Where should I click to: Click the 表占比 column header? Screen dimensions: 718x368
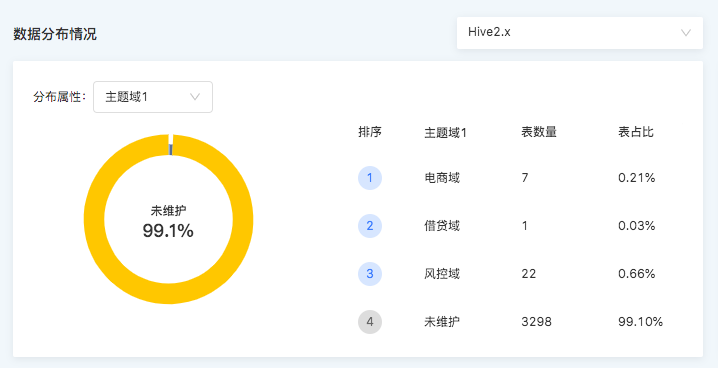[636, 132]
